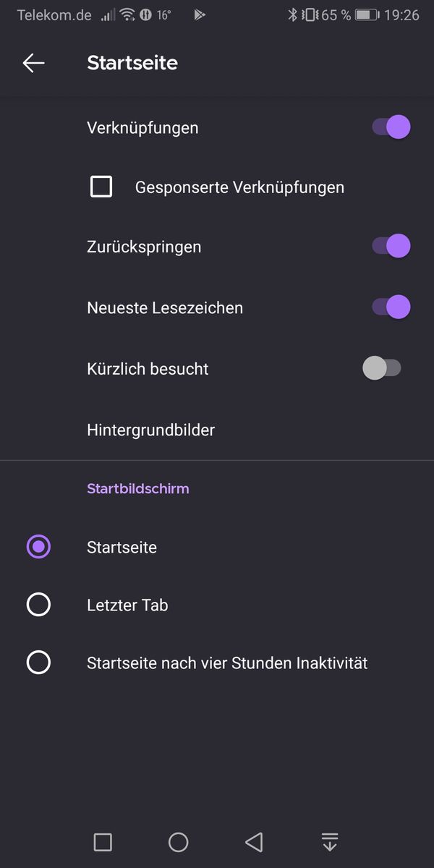Tap the battery icon in status bar
The height and width of the screenshot is (868, 434).
point(367,14)
